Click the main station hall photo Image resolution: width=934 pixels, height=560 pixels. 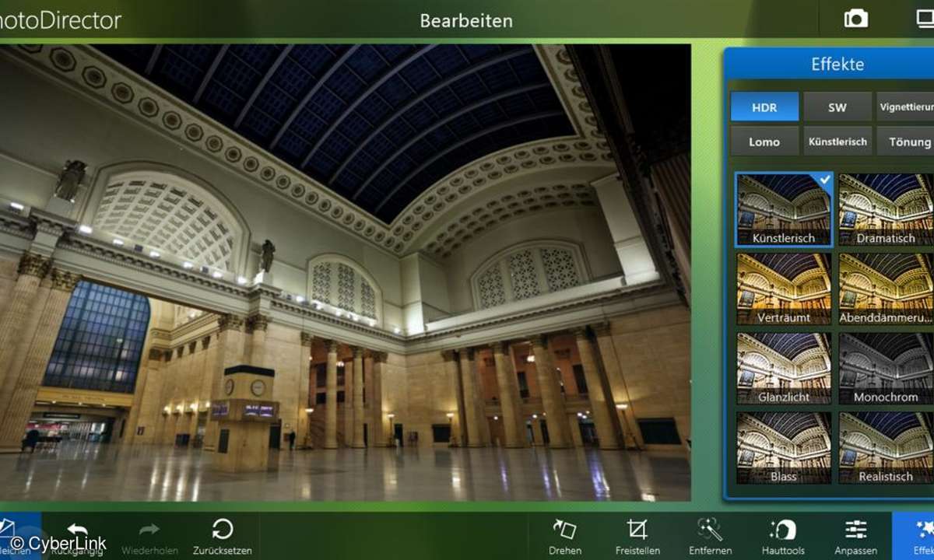pos(345,272)
